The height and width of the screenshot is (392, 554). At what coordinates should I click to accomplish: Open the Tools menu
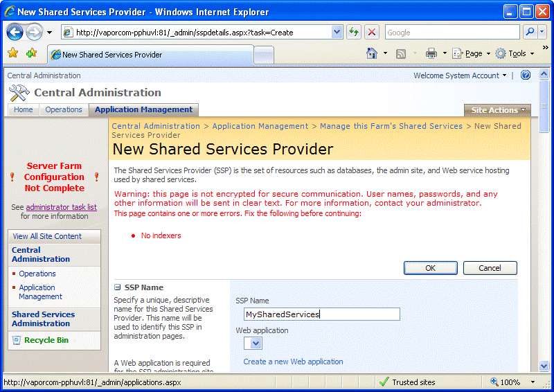point(515,53)
